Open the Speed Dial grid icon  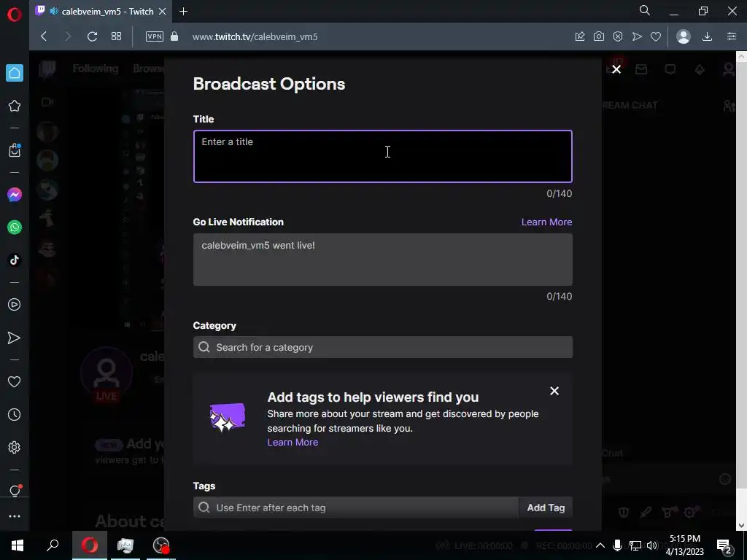click(116, 36)
